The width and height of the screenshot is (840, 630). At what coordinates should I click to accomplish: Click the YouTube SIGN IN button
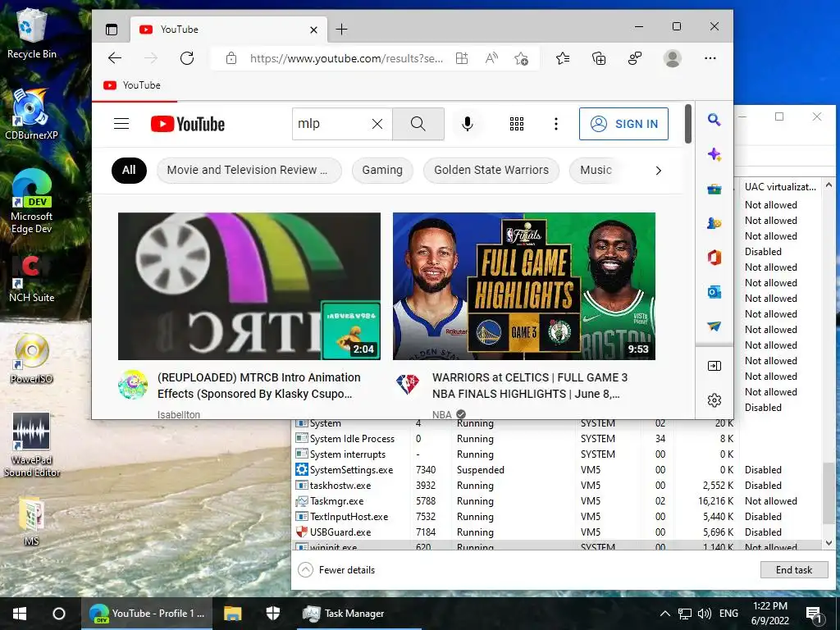click(623, 124)
